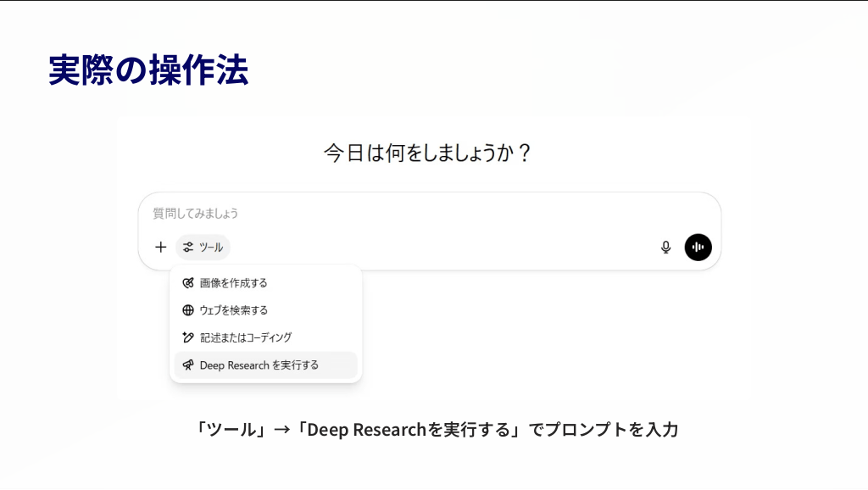Choose ウェブを検索する in the tools menu

click(234, 310)
